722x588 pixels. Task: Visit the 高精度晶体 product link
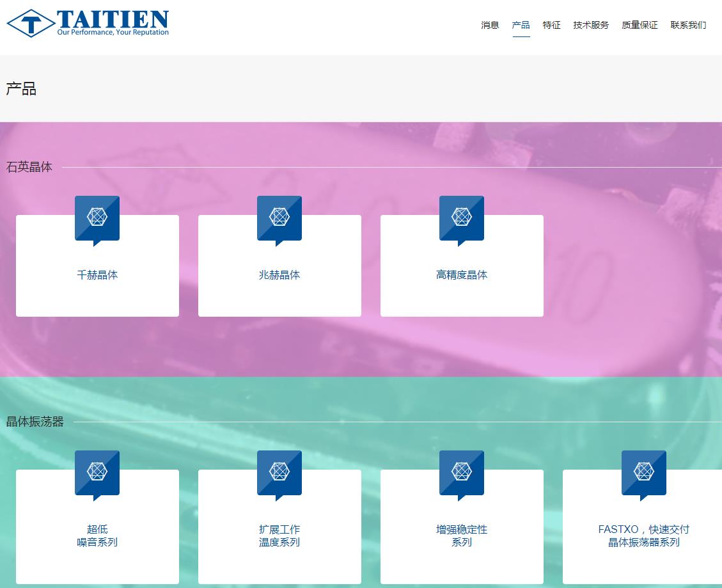tap(462, 275)
